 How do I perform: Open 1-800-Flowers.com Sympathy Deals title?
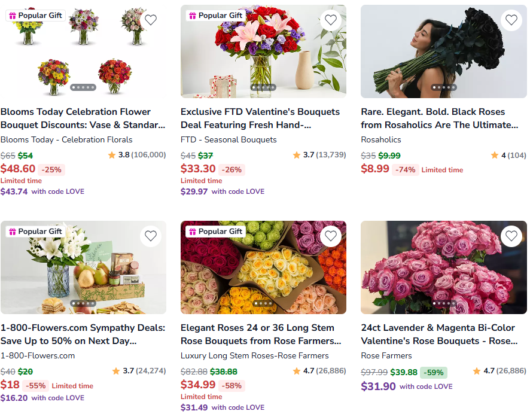83,334
